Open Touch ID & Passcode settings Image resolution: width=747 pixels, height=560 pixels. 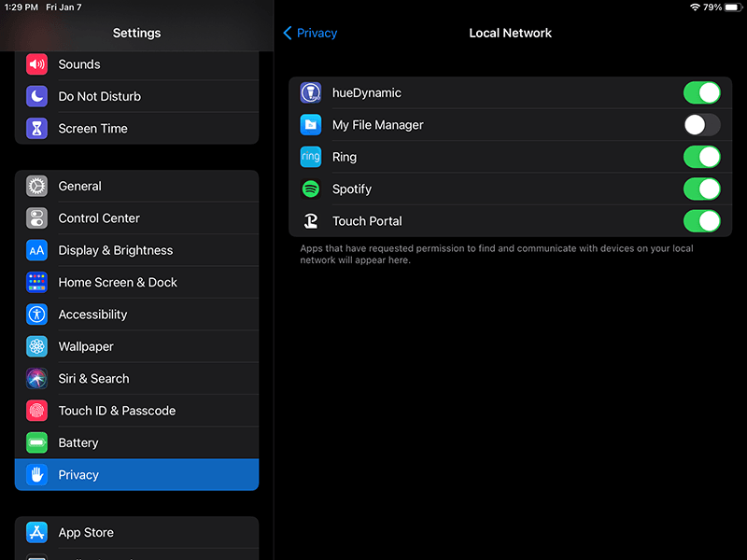tap(136, 411)
